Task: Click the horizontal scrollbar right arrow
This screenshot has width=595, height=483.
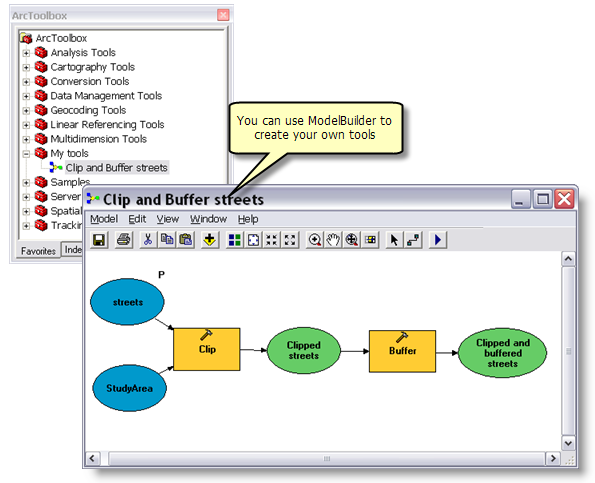Action: pos(553,458)
